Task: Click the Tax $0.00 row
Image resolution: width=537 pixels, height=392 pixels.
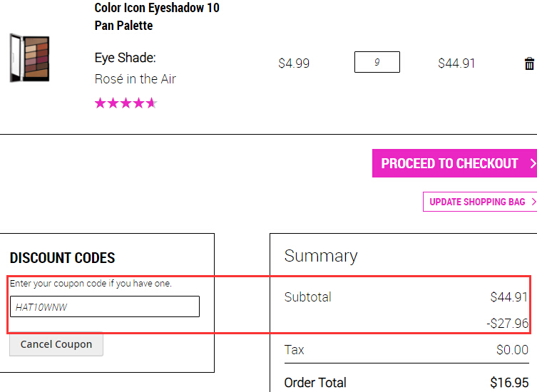Action: pyautogui.click(x=406, y=350)
